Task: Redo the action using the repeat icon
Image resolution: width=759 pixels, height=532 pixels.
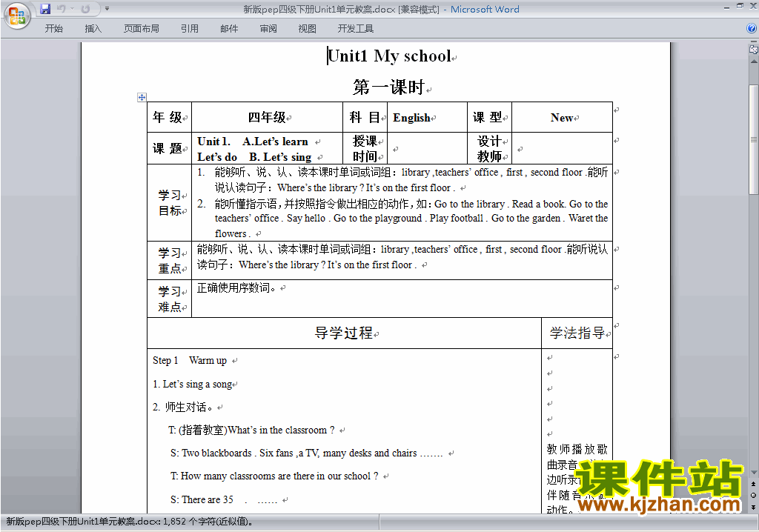Action: tap(85, 9)
